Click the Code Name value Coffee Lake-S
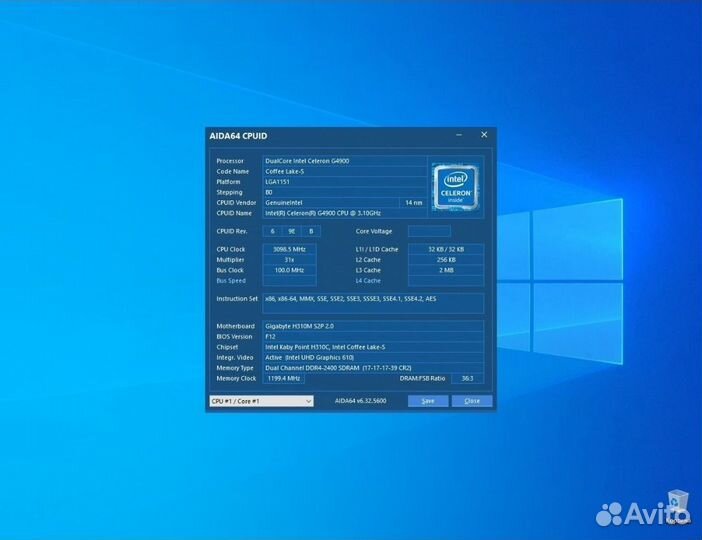 click(x=345, y=171)
